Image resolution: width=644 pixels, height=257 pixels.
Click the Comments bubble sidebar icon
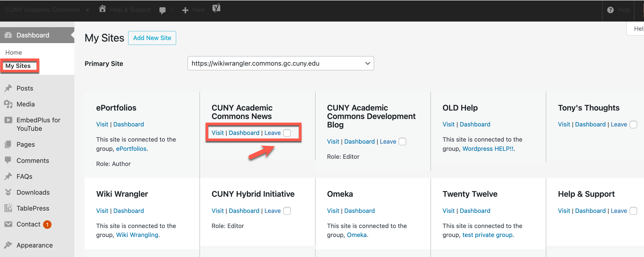pos(8,160)
